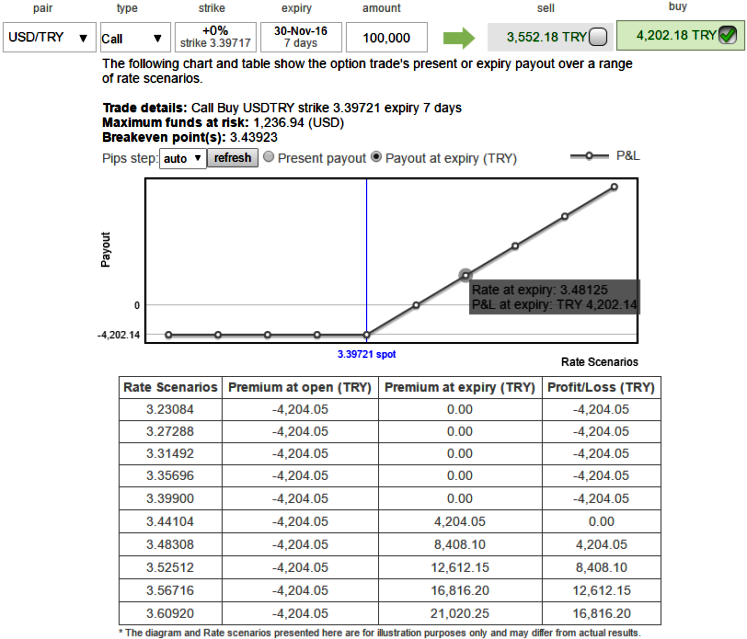This screenshot has height=639, width=747.
Task: Click rate scenario cell 3.52512
Action: [170, 568]
